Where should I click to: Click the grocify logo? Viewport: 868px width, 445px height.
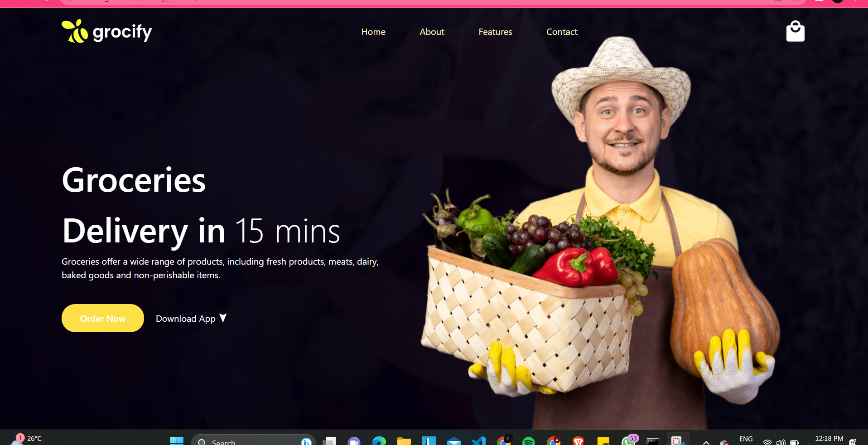[107, 32]
